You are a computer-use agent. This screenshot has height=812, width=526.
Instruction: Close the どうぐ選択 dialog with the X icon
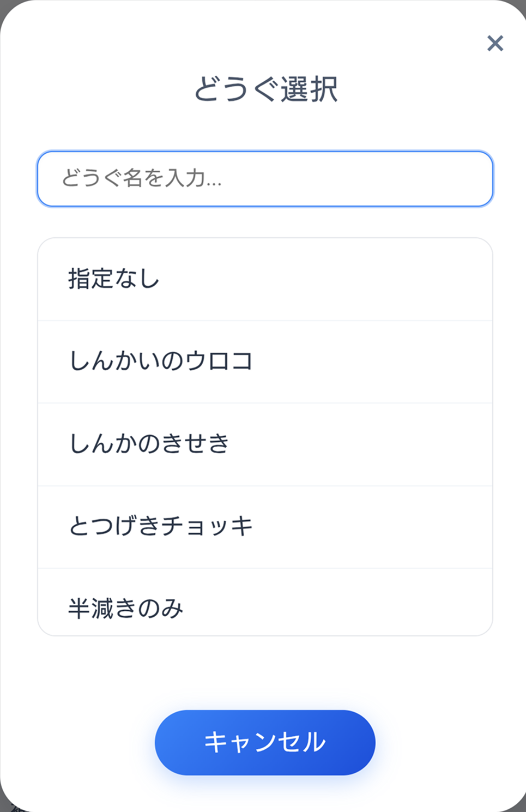point(495,44)
